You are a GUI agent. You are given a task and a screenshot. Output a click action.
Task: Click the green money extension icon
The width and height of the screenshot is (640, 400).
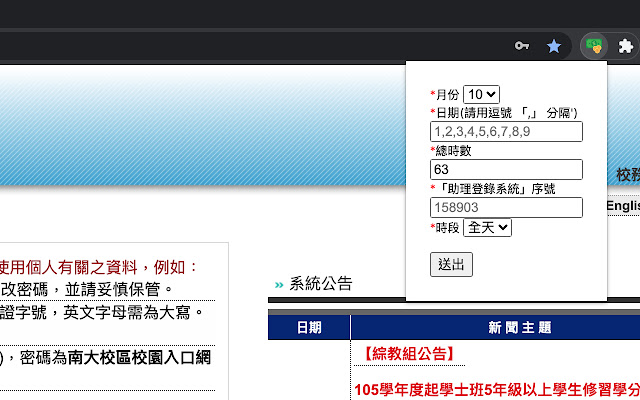click(594, 46)
